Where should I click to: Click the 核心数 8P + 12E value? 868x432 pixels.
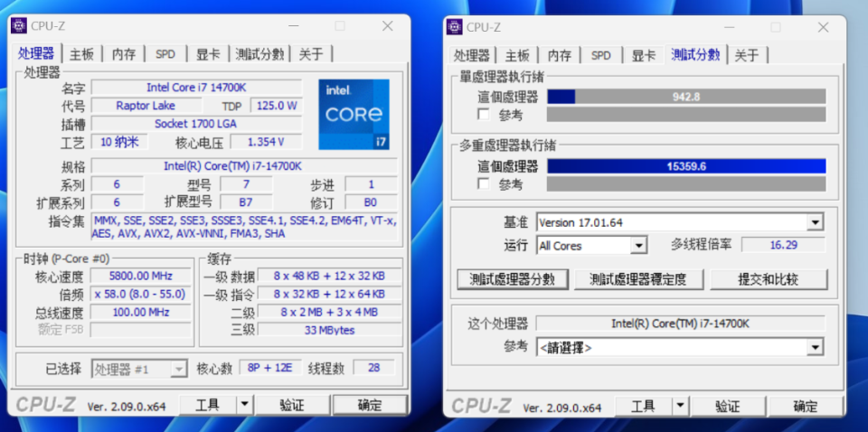pyautogui.click(x=270, y=367)
